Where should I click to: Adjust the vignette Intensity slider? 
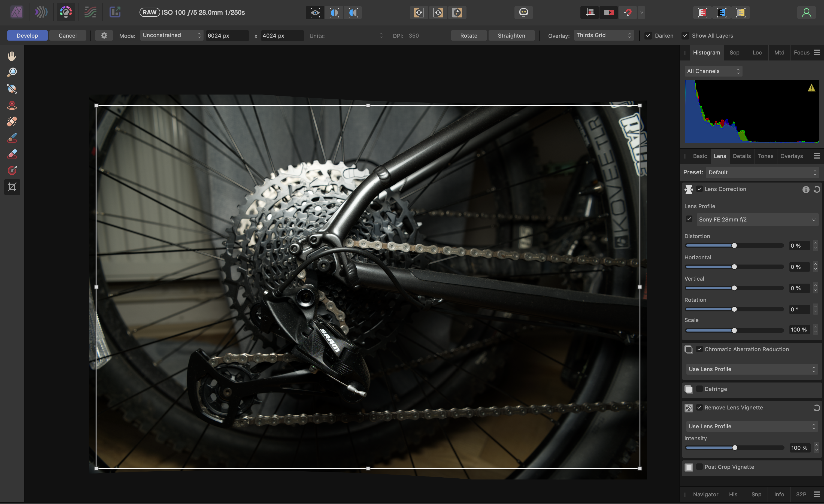735,448
